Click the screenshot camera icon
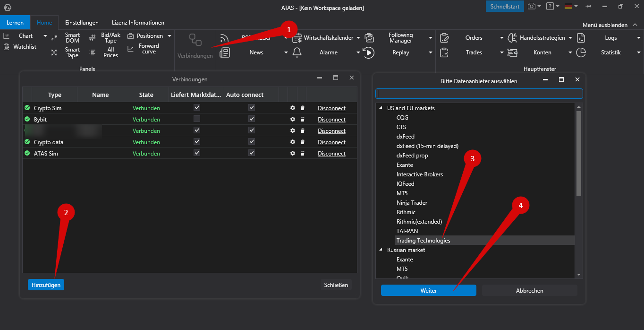The height and width of the screenshot is (330, 644). (532, 6)
